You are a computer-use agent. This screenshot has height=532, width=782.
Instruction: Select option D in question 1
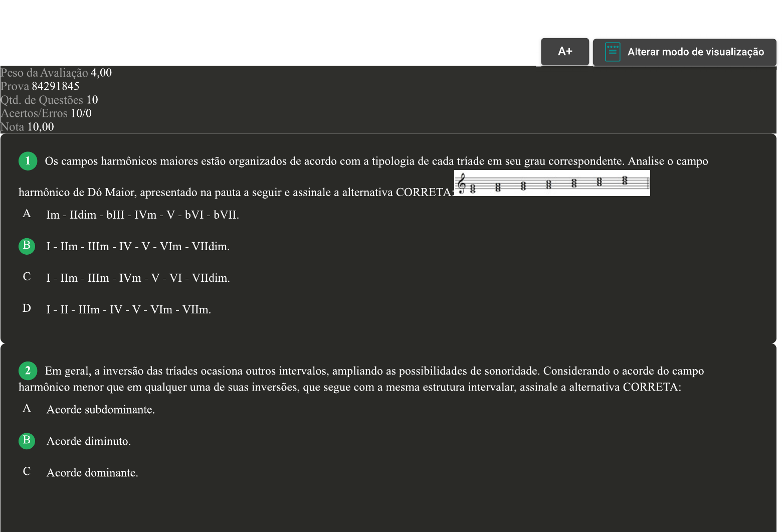coord(27,308)
